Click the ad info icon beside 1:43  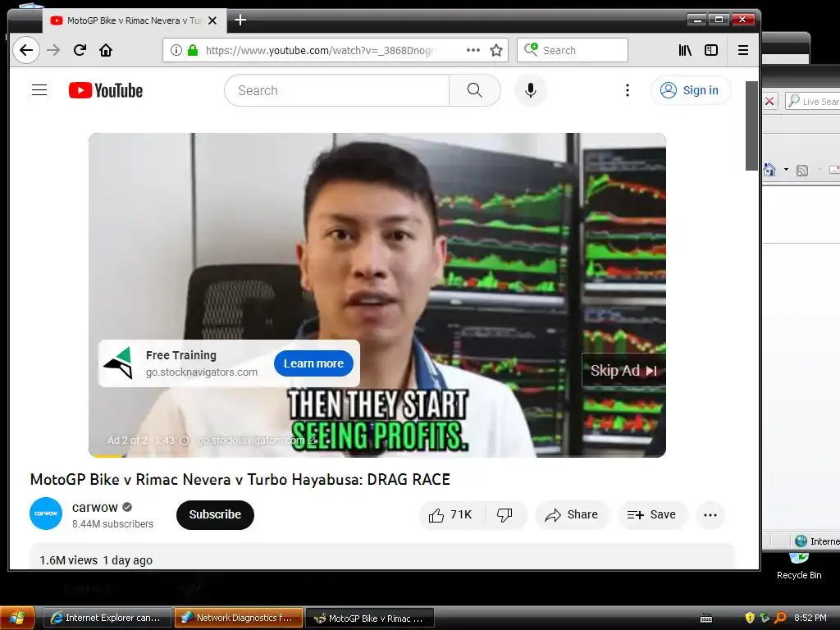pos(184,441)
